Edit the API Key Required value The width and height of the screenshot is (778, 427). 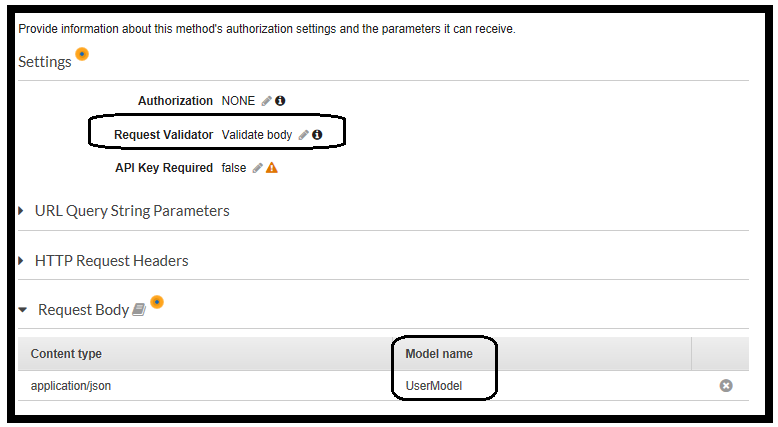[x=257, y=168]
